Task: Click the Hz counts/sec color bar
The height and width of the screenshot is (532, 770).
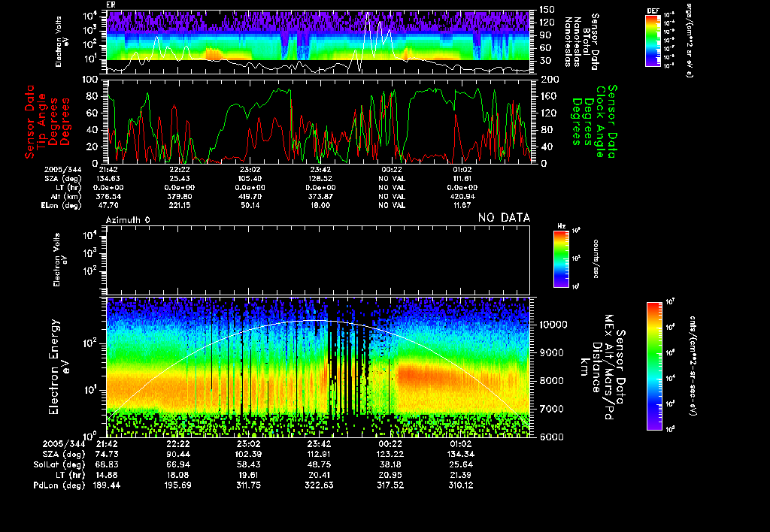Action: point(561,258)
